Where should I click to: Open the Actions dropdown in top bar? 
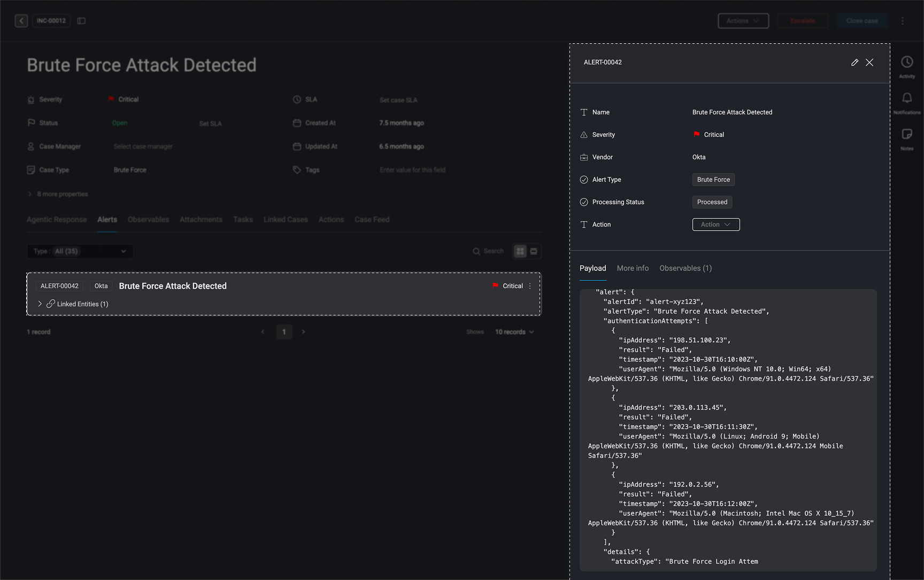pyautogui.click(x=743, y=21)
